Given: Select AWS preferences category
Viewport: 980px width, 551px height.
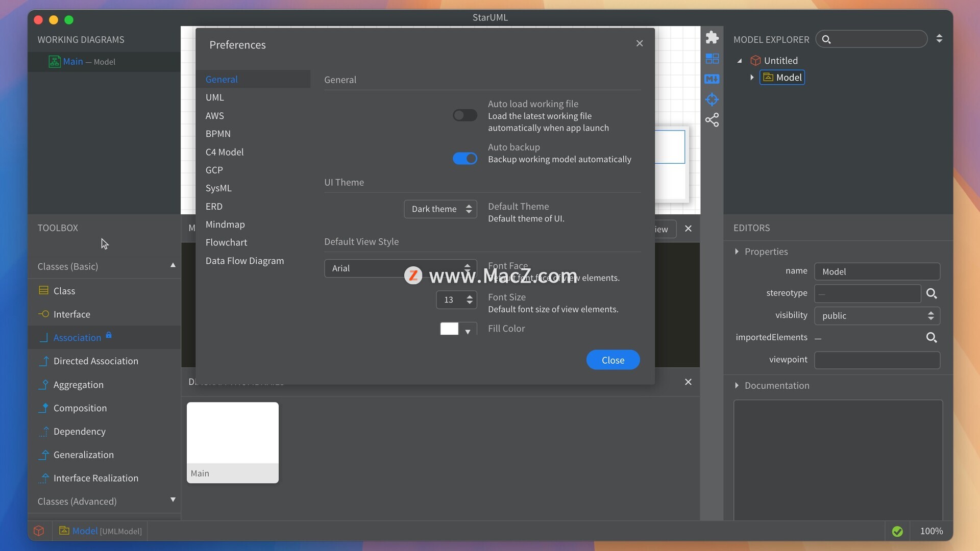Looking at the screenshot, I should coord(253,116).
